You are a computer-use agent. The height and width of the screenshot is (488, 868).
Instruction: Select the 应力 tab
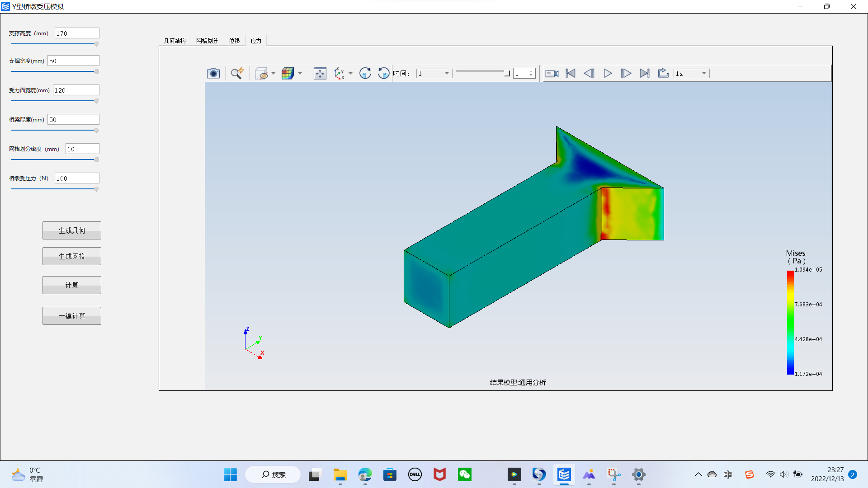click(256, 41)
